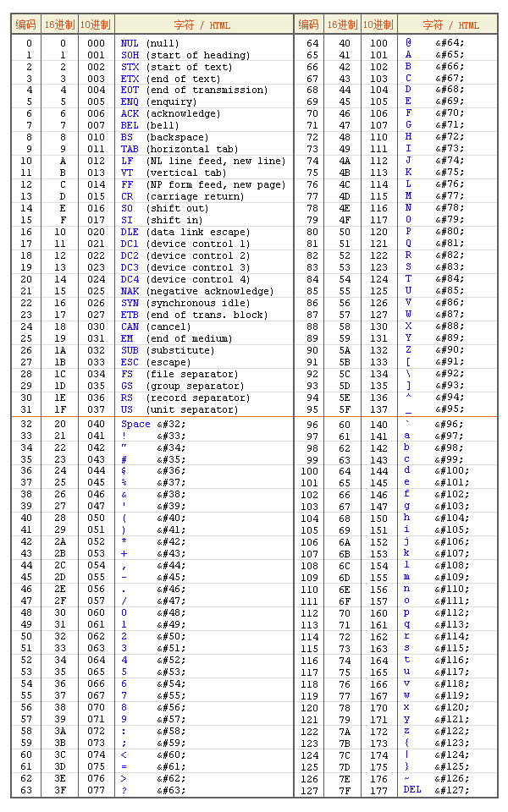The width and height of the screenshot is (508, 812).
Task: Click the blue NUL abbreviation
Action: [130, 43]
